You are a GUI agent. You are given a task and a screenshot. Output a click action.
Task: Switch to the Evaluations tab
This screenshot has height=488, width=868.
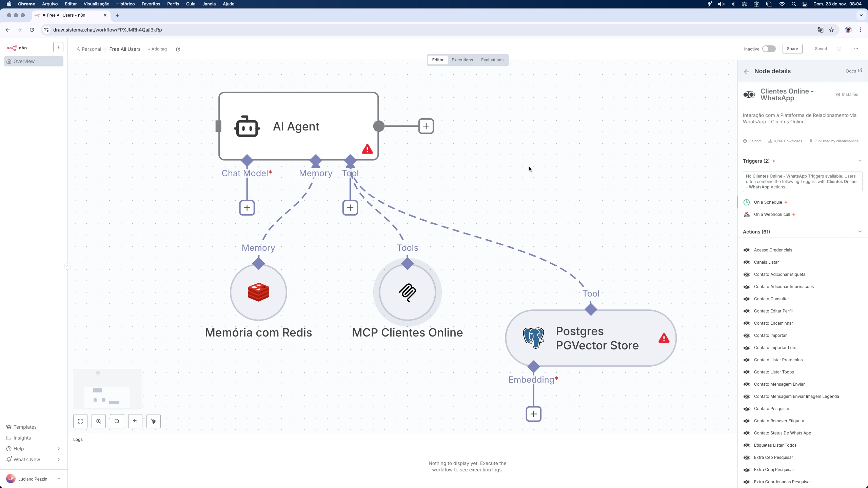point(492,60)
